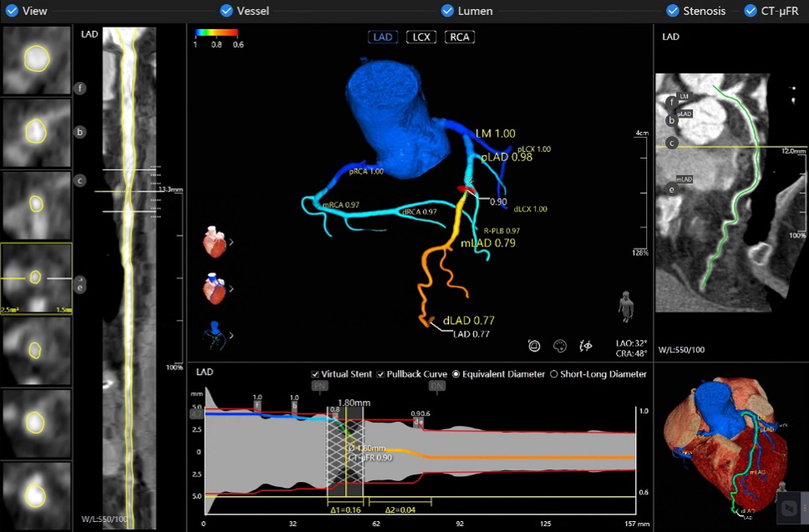The image size is (809, 532).
Task: Click the CT-μFR color scale bar
Action: pyautogui.click(x=216, y=33)
